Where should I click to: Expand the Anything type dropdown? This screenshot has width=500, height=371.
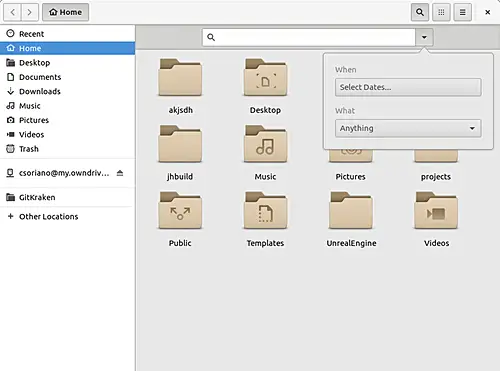coord(408,128)
